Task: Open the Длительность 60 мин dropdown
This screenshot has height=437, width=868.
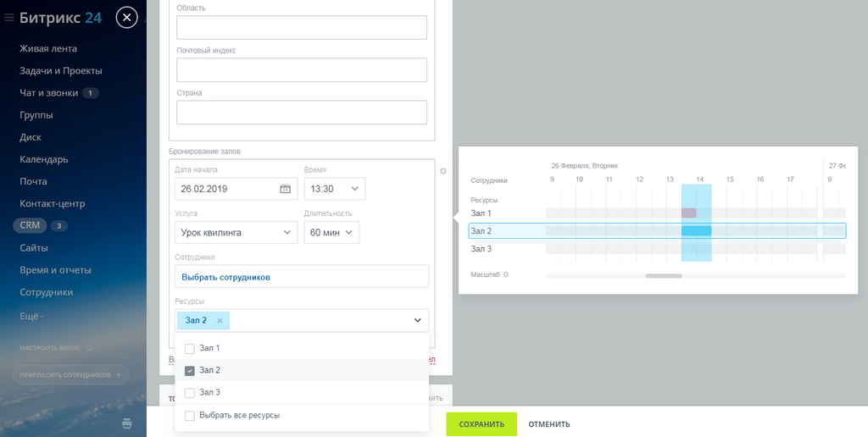Action: coord(331,232)
